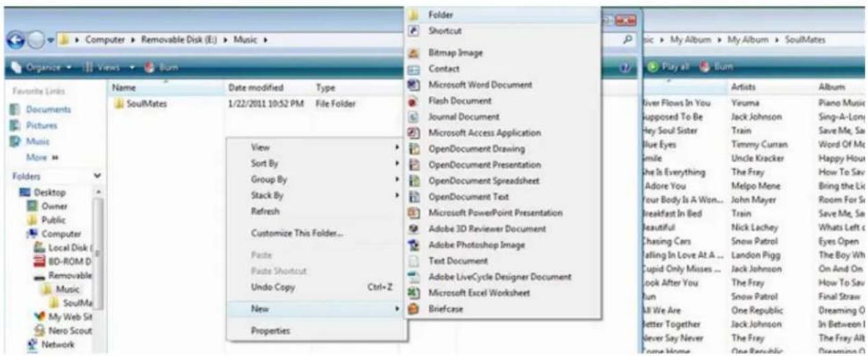Click Removable Disk (E:) in address bar

[179, 40]
